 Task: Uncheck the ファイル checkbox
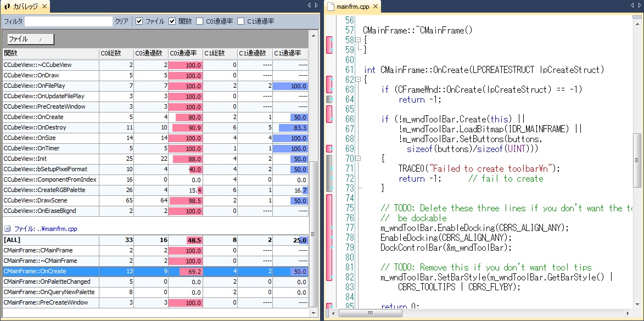tap(139, 21)
